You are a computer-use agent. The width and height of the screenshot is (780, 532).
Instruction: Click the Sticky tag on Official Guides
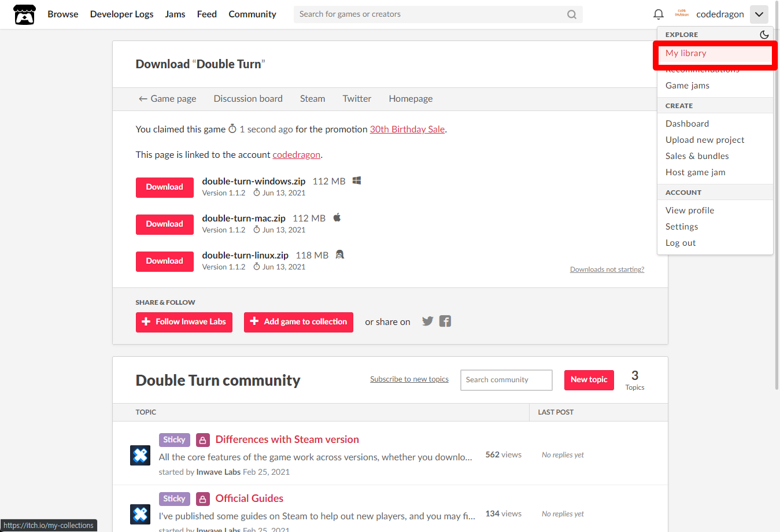point(175,499)
